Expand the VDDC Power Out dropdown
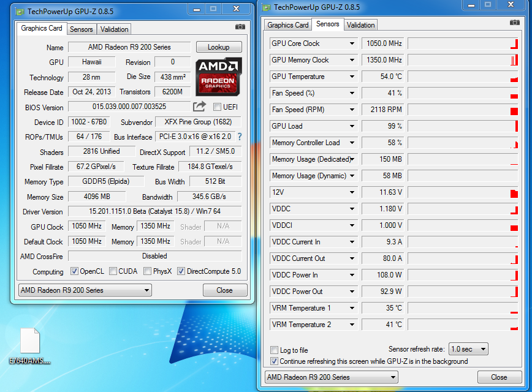 click(352, 292)
